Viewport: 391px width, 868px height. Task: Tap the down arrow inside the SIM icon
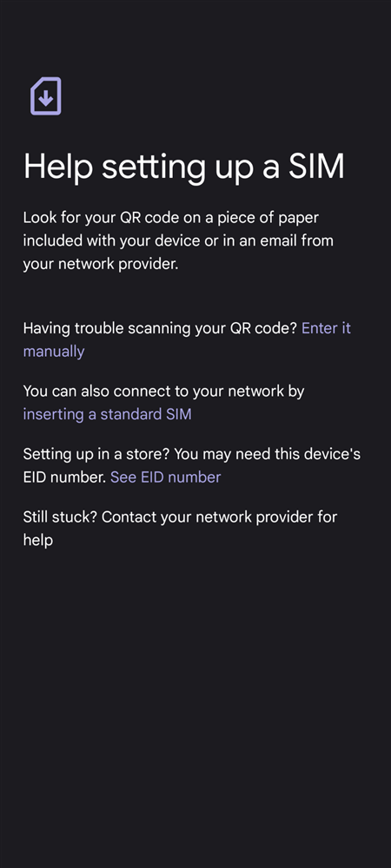point(46,100)
